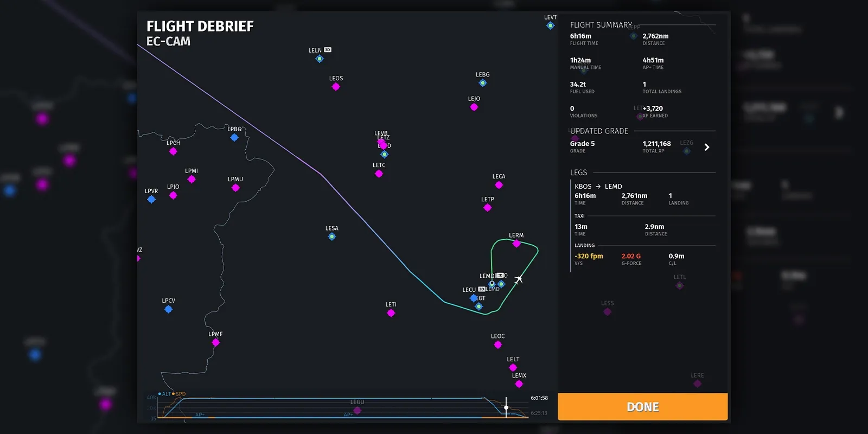
Task: Select the LELN airport marker
Action: (320, 59)
